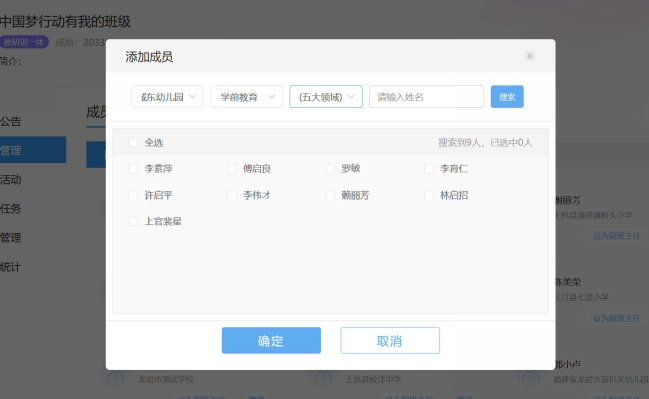Check the box for 林启招

coord(429,195)
